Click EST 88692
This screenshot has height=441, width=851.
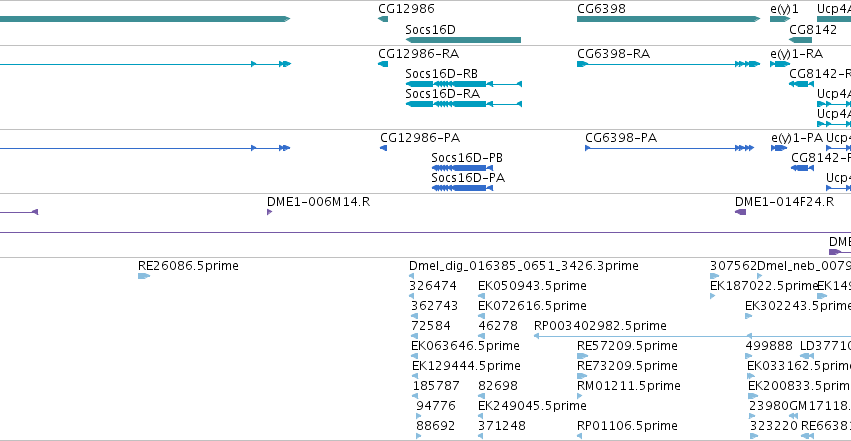tap(418, 437)
